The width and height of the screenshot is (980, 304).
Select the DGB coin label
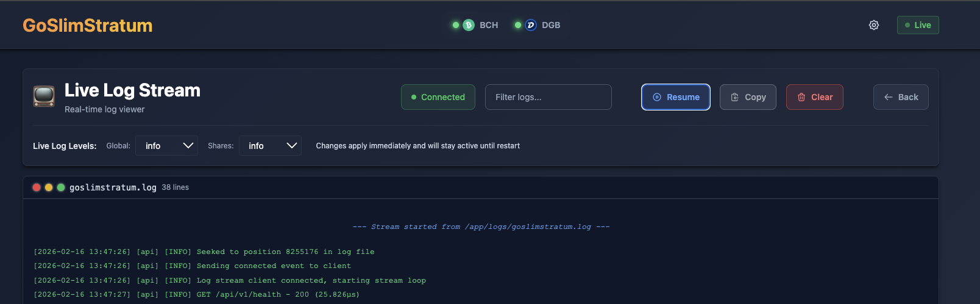click(x=550, y=25)
